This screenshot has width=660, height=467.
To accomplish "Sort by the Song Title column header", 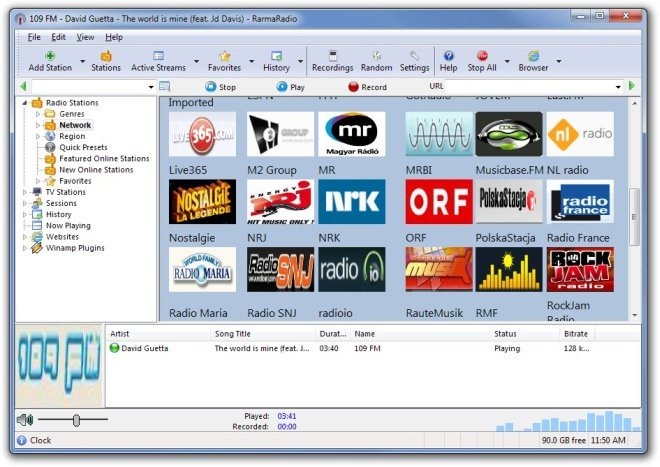I will pos(262,334).
